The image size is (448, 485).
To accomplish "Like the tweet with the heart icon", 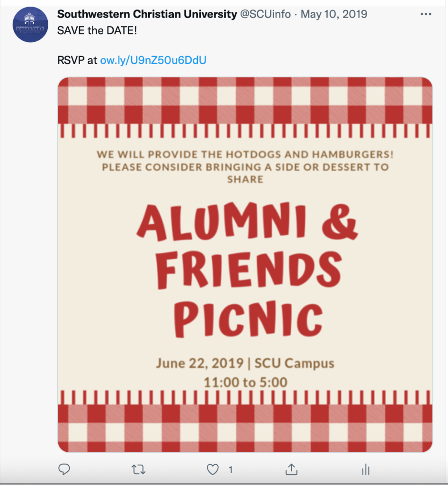I will 213,469.
